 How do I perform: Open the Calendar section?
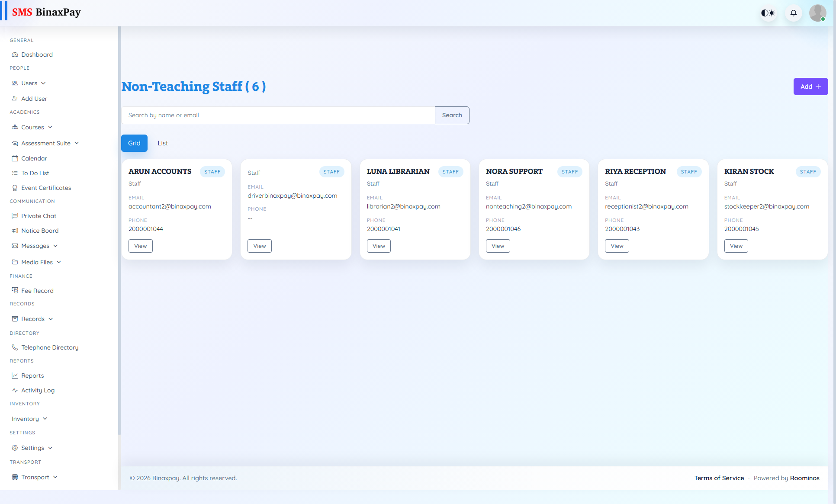[x=34, y=158]
